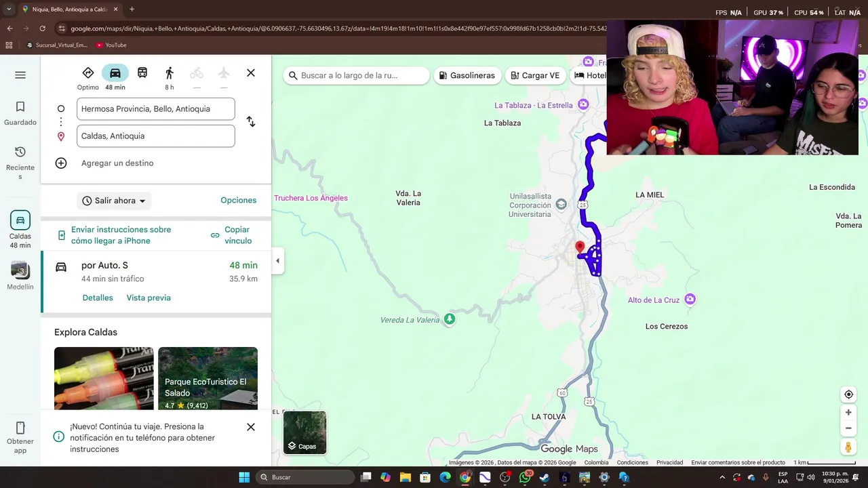The width and height of the screenshot is (868, 488).
Task: Open the Capas layers switcher
Action: coord(304,432)
